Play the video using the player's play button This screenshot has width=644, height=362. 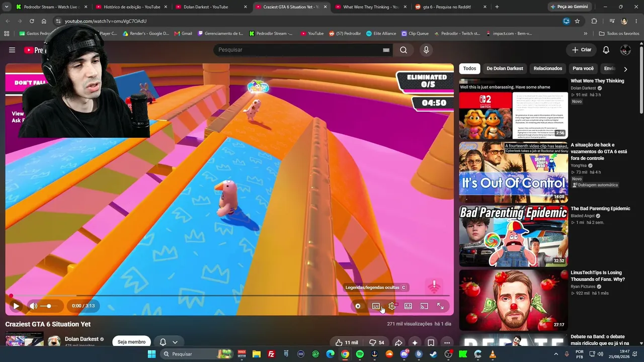(x=16, y=306)
